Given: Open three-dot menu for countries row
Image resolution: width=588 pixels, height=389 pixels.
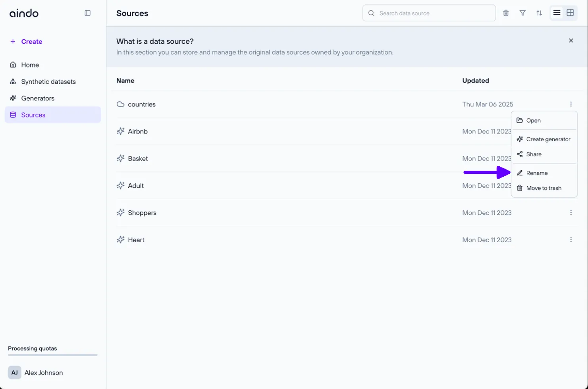Looking at the screenshot, I should click(571, 104).
